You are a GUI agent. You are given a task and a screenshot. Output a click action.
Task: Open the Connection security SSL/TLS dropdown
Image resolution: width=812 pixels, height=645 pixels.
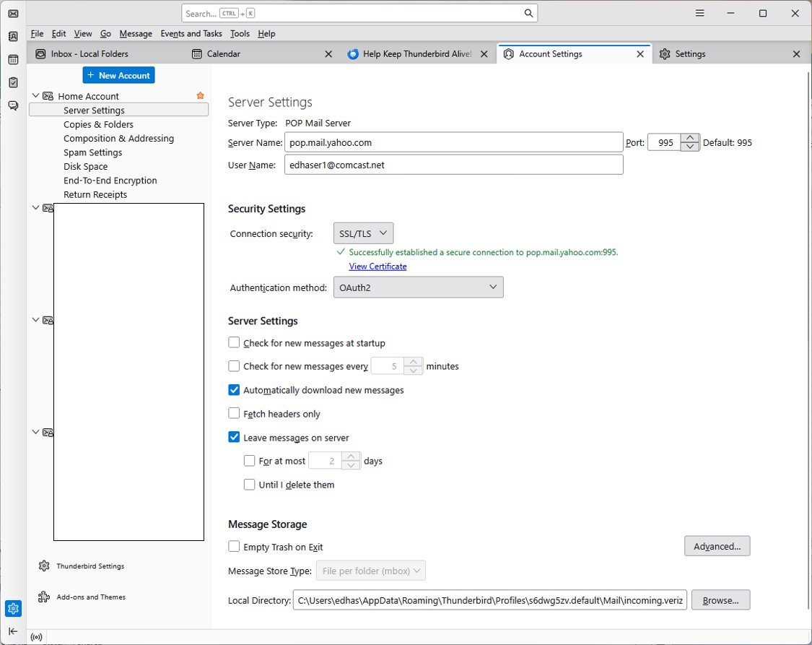coord(363,233)
